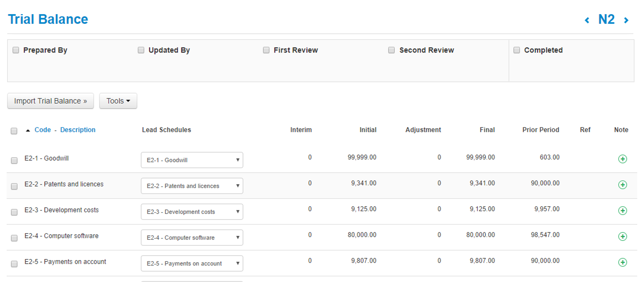Open the E2-4 Computer software schedule dropdown
The height and width of the screenshot is (282, 644).
[x=192, y=237]
